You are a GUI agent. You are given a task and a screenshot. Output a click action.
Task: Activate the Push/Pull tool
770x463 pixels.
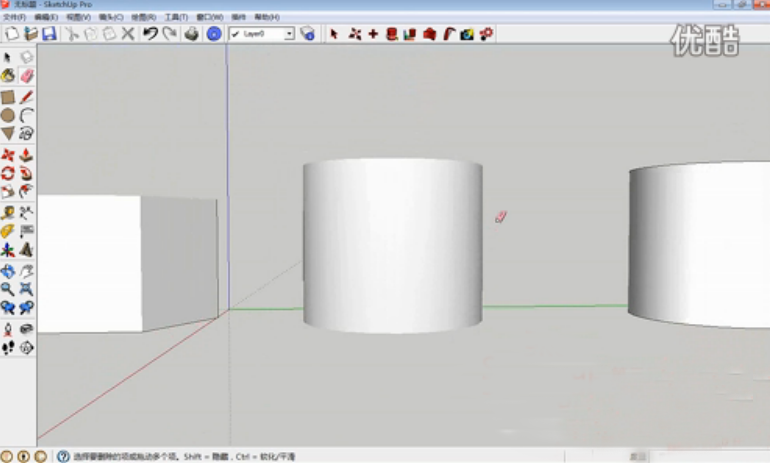[x=27, y=155]
